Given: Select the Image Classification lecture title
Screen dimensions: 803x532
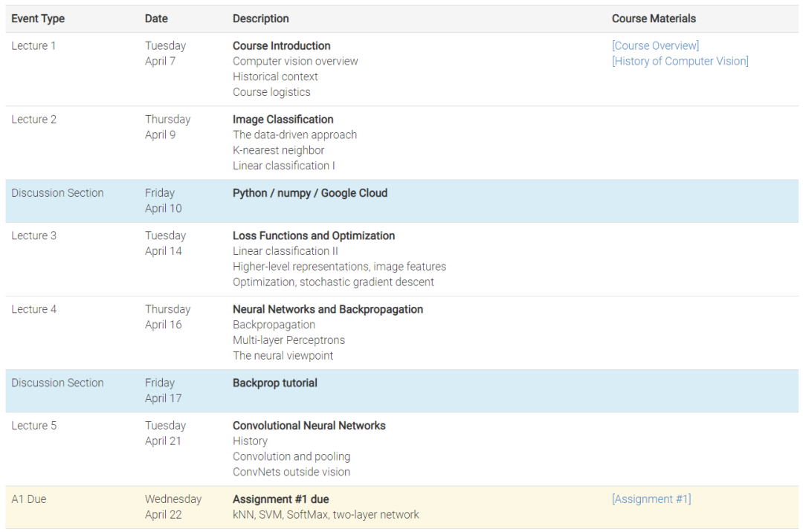Looking at the screenshot, I should 283,120.
